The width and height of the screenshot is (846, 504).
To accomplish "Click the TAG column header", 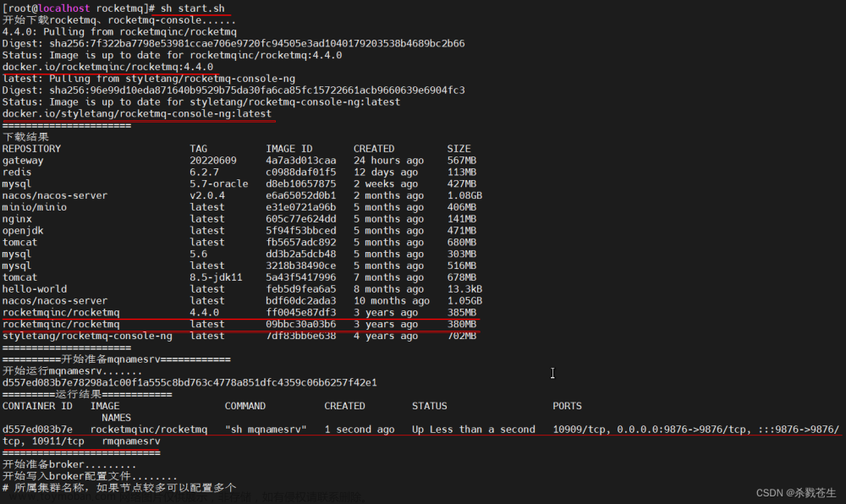I will pos(198,149).
